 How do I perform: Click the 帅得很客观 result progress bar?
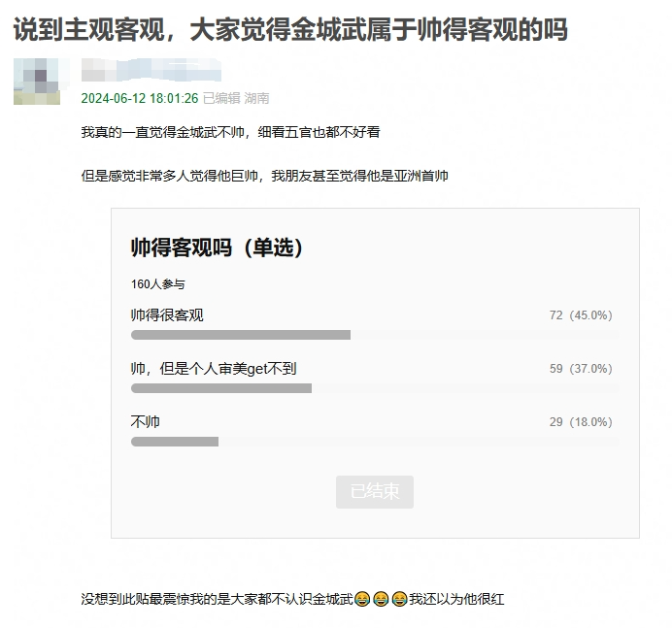point(241,335)
